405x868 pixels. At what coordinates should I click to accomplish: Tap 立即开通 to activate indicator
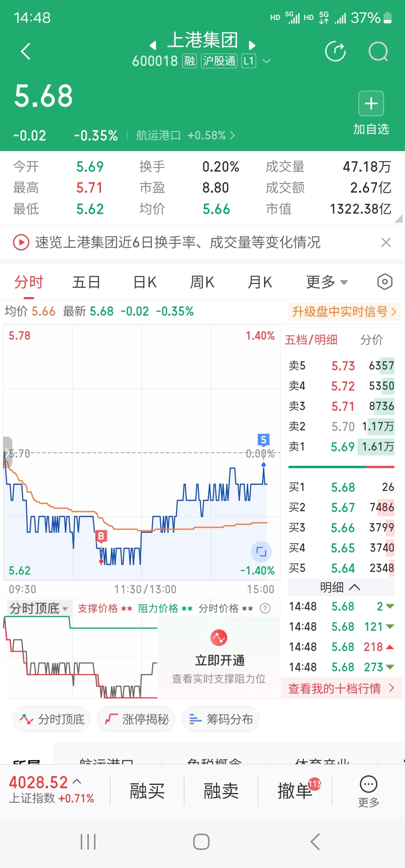(220, 660)
